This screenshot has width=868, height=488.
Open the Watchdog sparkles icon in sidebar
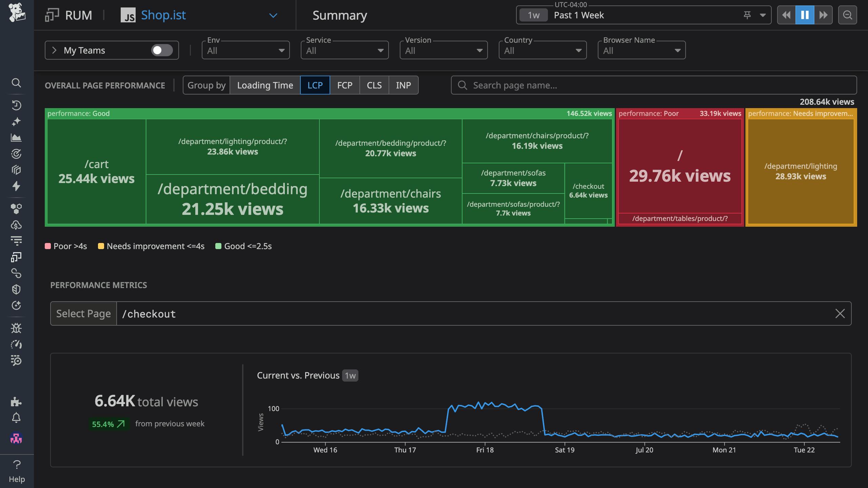coord(17,121)
